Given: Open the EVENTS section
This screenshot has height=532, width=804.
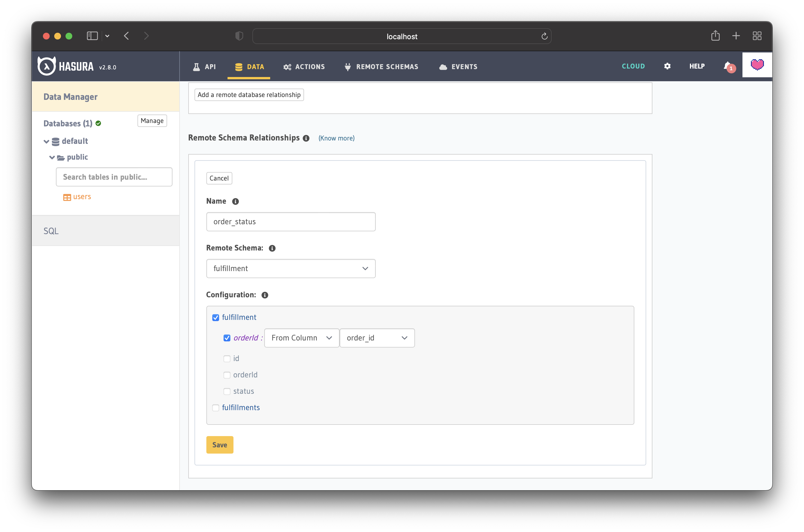Looking at the screenshot, I should click(458, 67).
